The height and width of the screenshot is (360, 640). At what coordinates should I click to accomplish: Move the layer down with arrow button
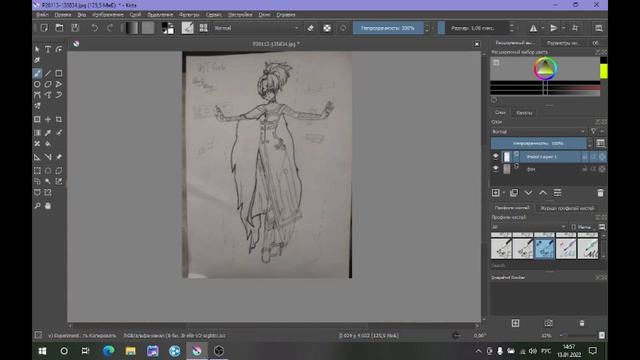click(528, 193)
